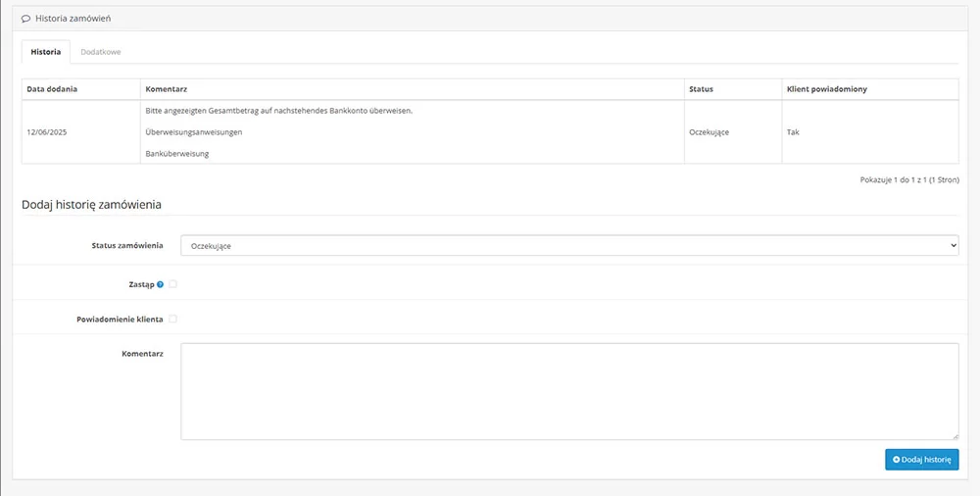Click the 12/06/2025 date cell

(x=44, y=132)
